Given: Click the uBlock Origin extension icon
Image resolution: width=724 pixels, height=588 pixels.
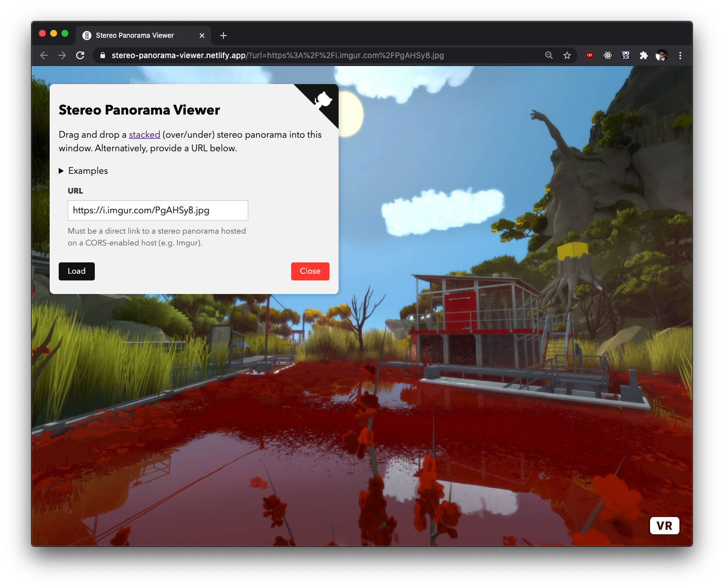Looking at the screenshot, I should coord(589,55).
